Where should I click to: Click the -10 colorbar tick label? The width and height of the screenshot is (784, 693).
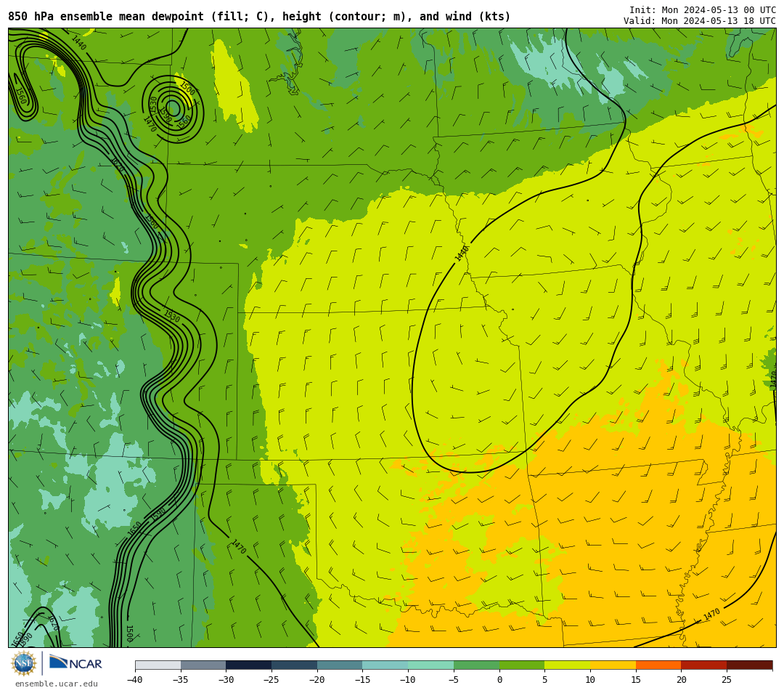[x=408, y=679]
